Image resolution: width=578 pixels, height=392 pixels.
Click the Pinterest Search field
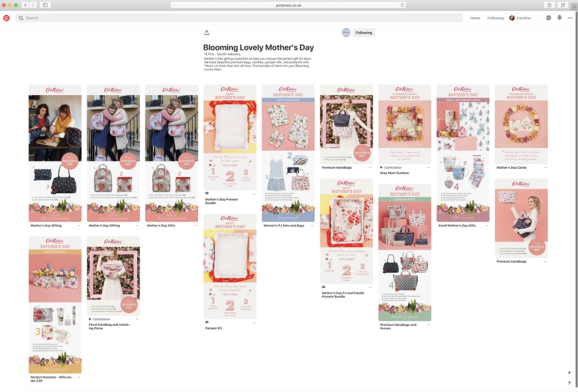point(239,17)
